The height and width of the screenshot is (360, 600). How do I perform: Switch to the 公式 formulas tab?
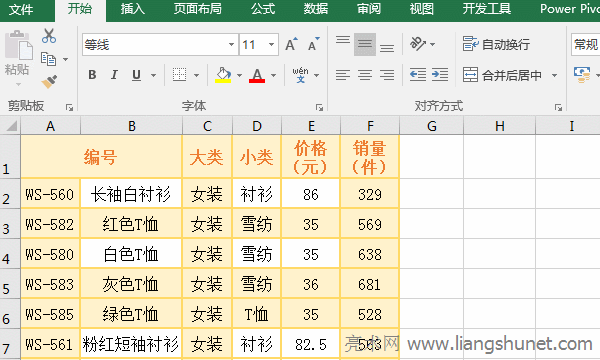[263, 9]
